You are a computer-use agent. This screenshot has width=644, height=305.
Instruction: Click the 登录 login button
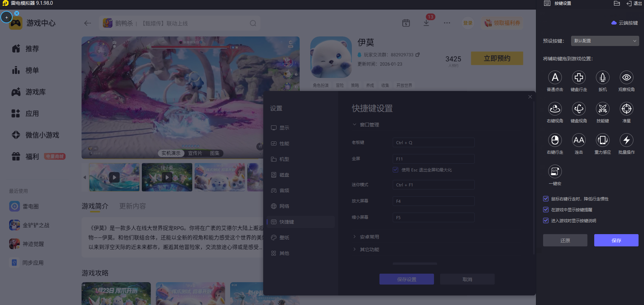click(x=468, y=23)
